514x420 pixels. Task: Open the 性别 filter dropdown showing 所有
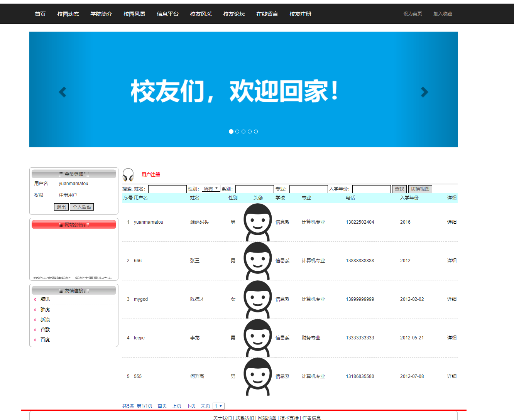211,189
